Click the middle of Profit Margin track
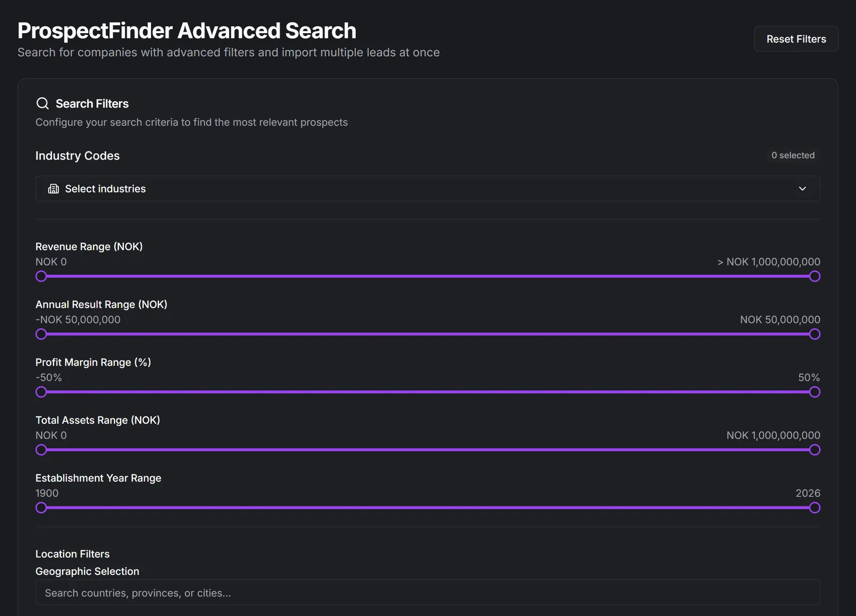 (427, 392)
